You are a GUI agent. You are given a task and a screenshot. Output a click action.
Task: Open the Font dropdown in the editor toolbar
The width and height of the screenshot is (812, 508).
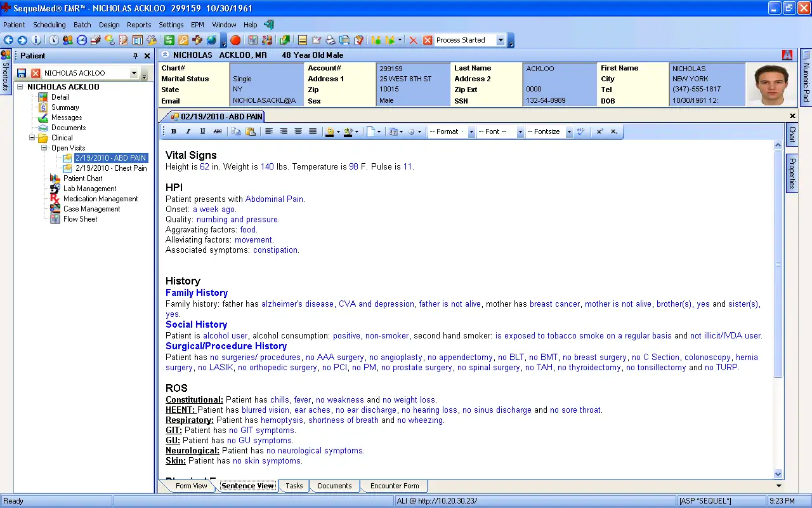[x=520, y=131]
